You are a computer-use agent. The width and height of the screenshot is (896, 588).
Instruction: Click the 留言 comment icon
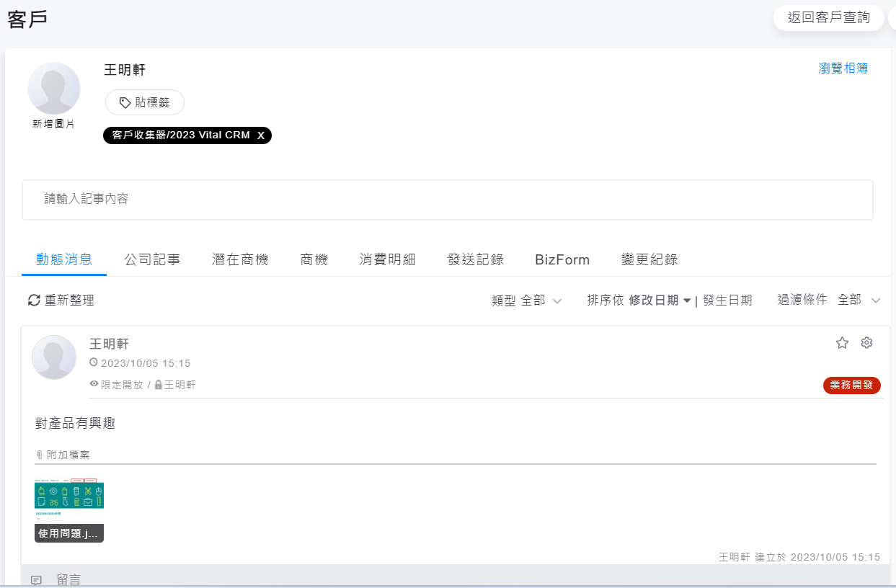click(x=36, y=579)
